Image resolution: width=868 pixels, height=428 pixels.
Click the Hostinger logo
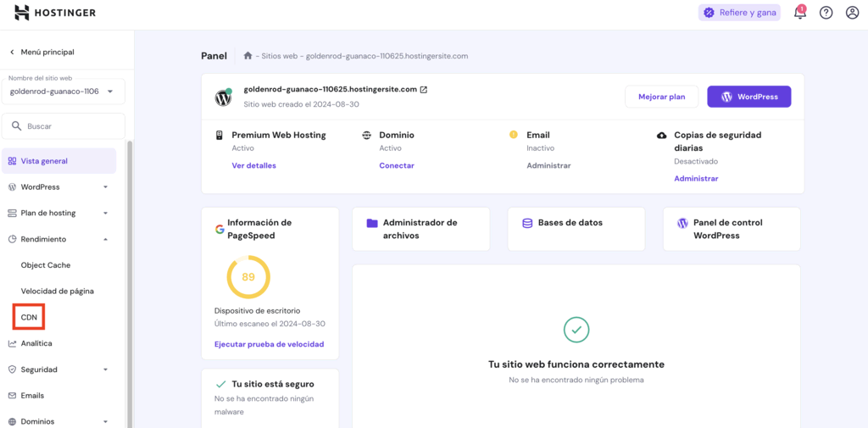pyautogui.click(x=55, y=13)
